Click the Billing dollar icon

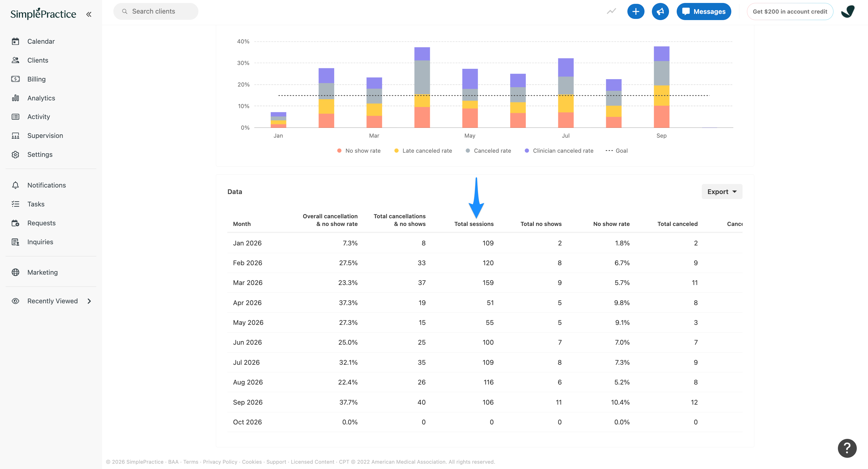pos(15,79)
